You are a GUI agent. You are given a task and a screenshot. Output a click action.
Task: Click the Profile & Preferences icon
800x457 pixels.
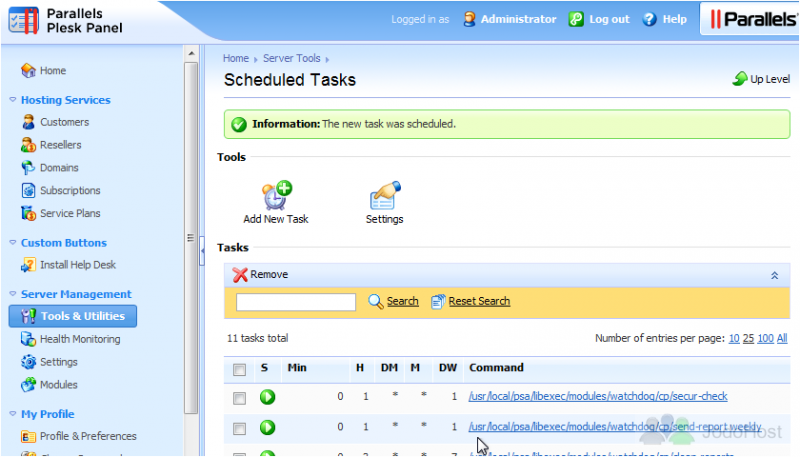pyautogui.click(x=28, y=437)
